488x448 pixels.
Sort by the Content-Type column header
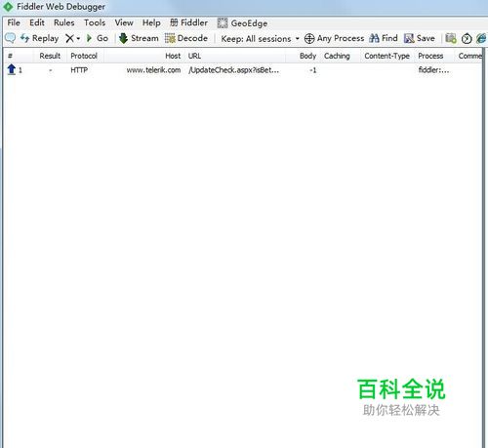tap(387, 56)
